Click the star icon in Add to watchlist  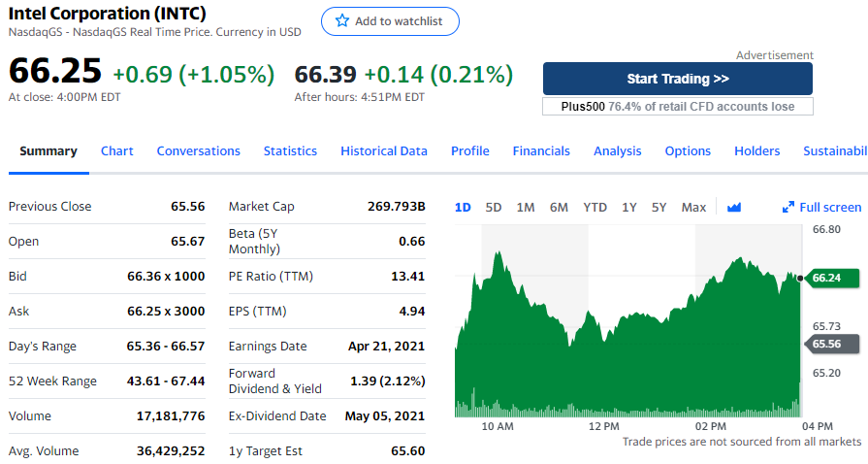pyautogui.click(x=341, y=21)
